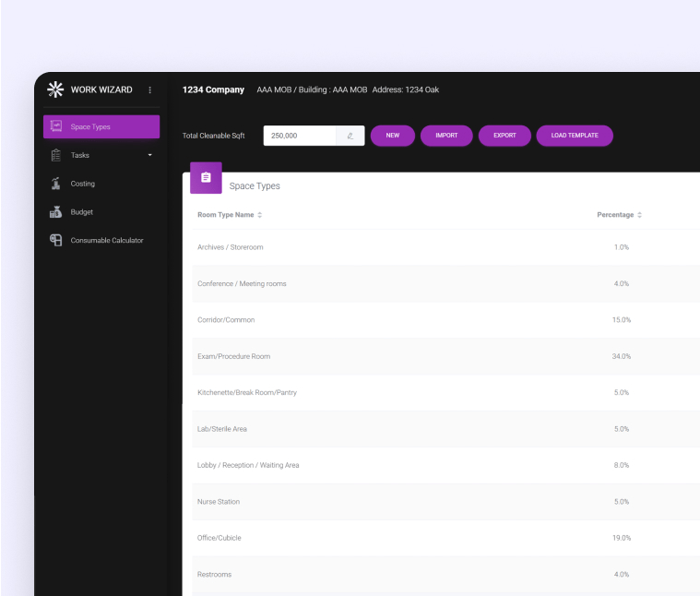Click the Costing sidebar icon
Screen dimensions: 700x596
(x=56, y=184)
